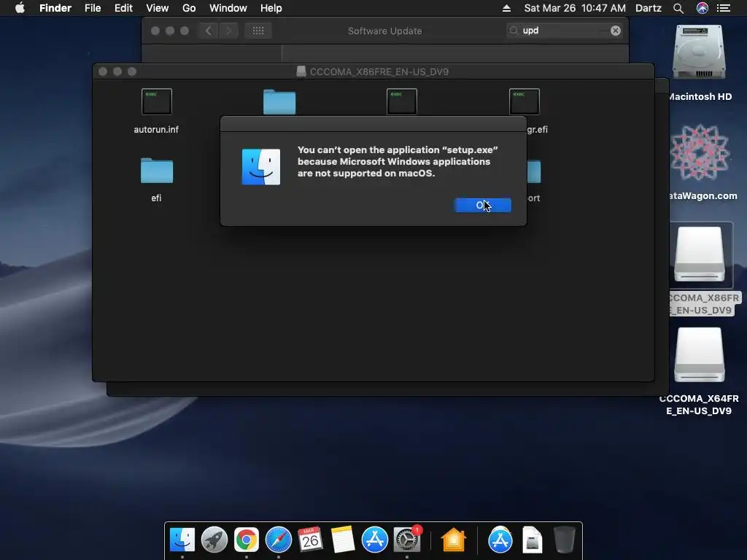The width and height of the screenshot is (747, 560).
Task: Select the autorun.inf file
Action: [156, 112]
